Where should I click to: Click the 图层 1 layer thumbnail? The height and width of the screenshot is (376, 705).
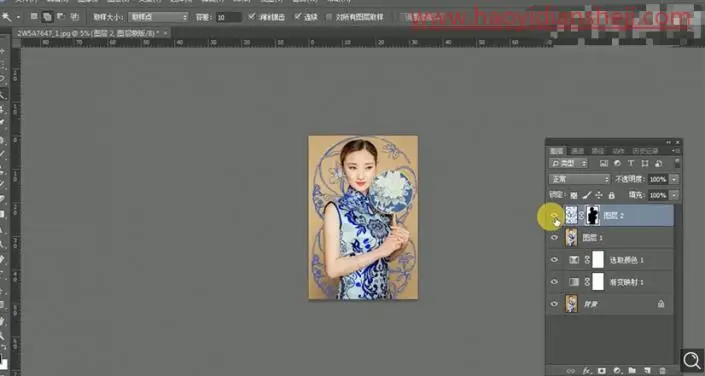(571, 237)
